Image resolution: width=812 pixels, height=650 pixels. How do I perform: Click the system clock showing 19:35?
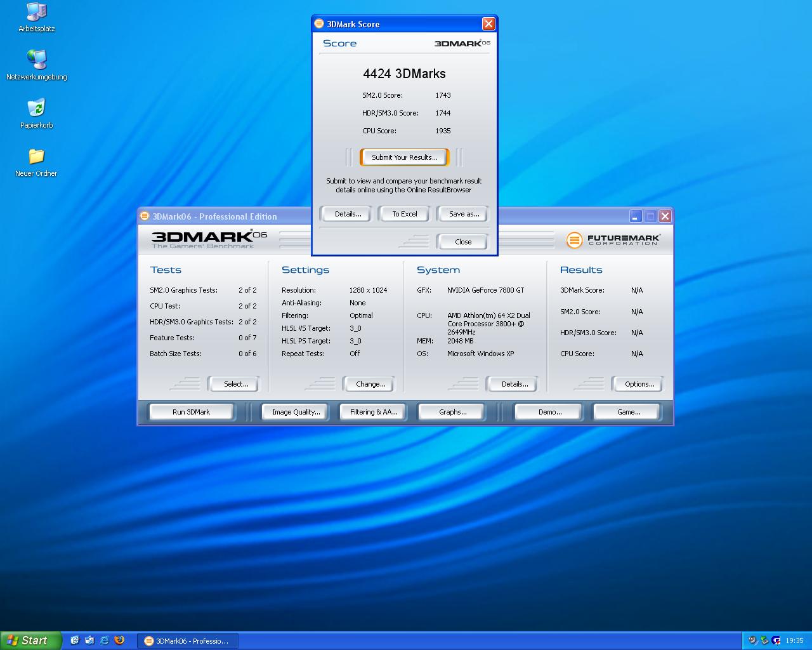[x=794, y=641]
